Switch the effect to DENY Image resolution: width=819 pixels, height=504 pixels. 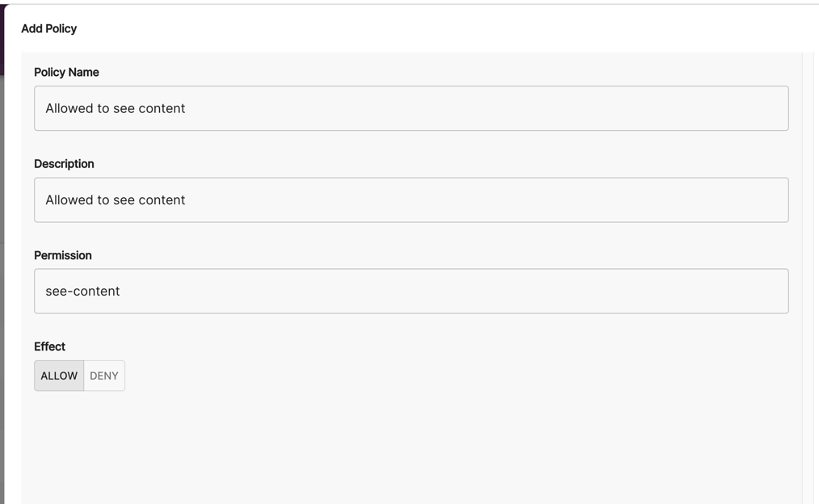(x=104, y=376)
